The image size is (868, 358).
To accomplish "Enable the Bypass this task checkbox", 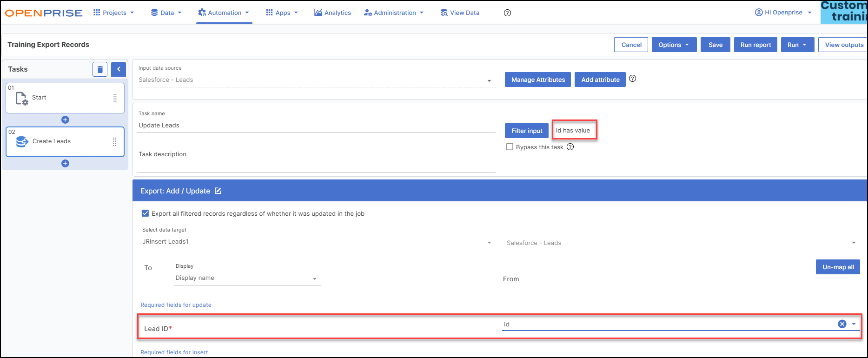I will 510,147.
